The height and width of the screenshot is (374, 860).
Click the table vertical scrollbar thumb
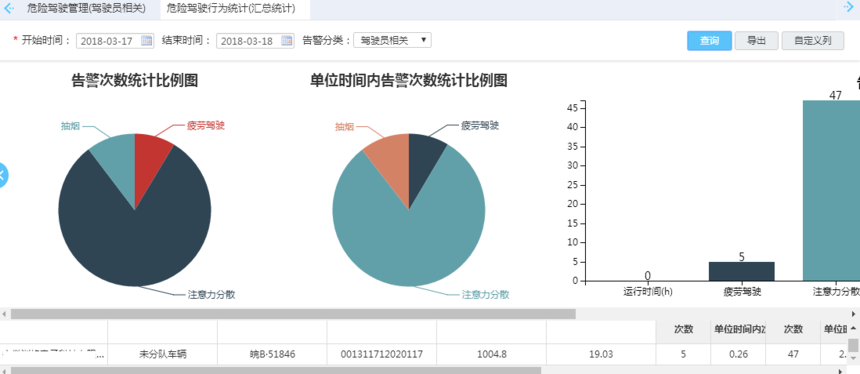coord(853,345)
